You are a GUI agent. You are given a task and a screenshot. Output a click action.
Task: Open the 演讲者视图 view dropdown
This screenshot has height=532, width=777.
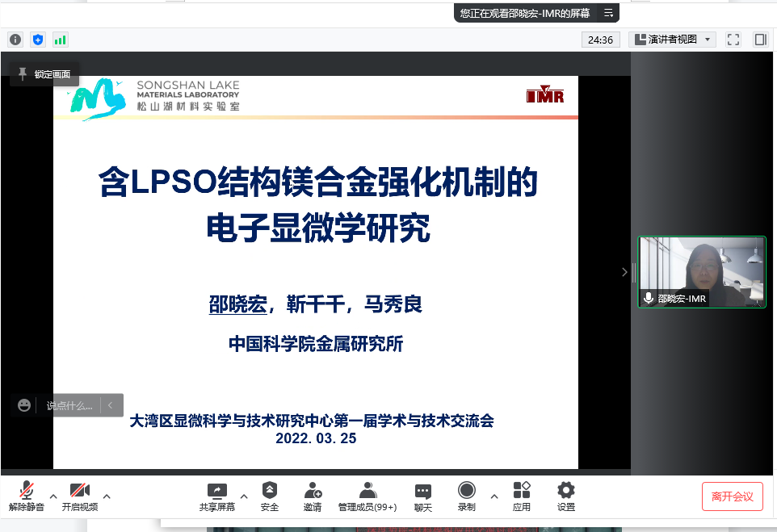pyautogui.click(x=672, y=39)
